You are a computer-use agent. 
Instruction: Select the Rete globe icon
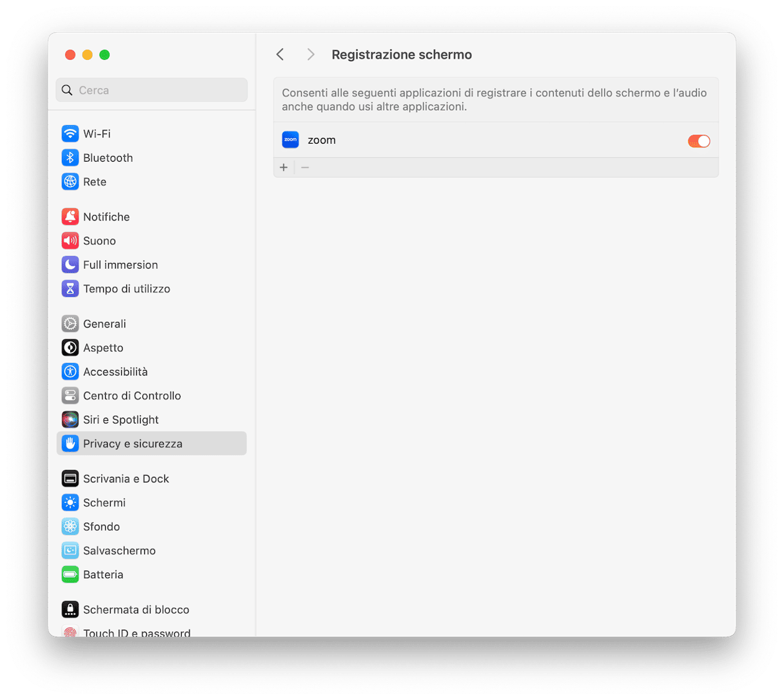70,182
